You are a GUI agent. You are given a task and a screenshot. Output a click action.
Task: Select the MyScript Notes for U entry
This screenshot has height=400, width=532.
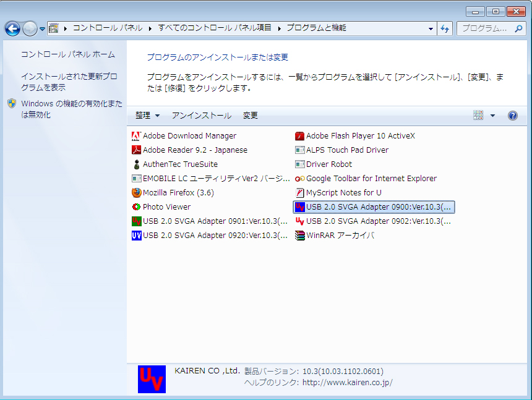338,192
